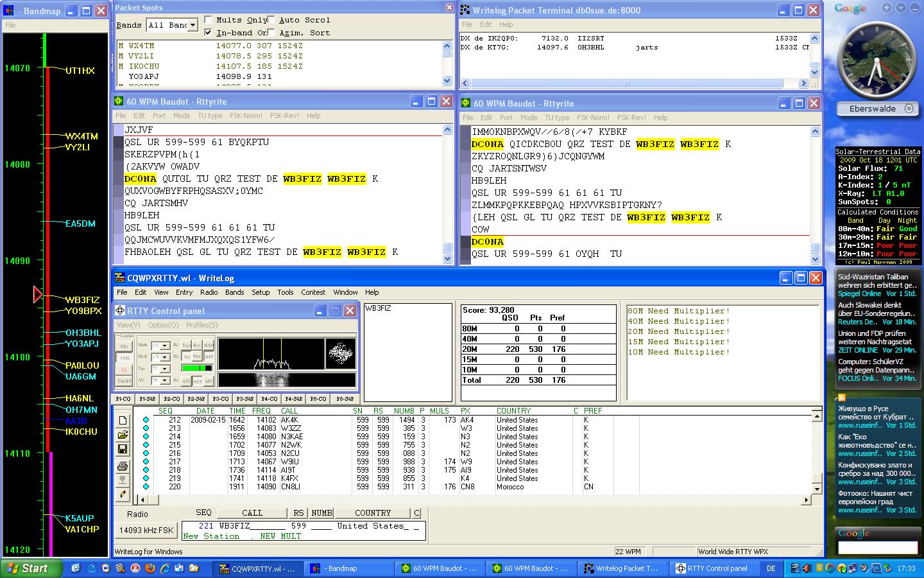Open the Contest menu in WriteLog
The height and width of the screenshot is (578, 924).
tap(313, 292)
